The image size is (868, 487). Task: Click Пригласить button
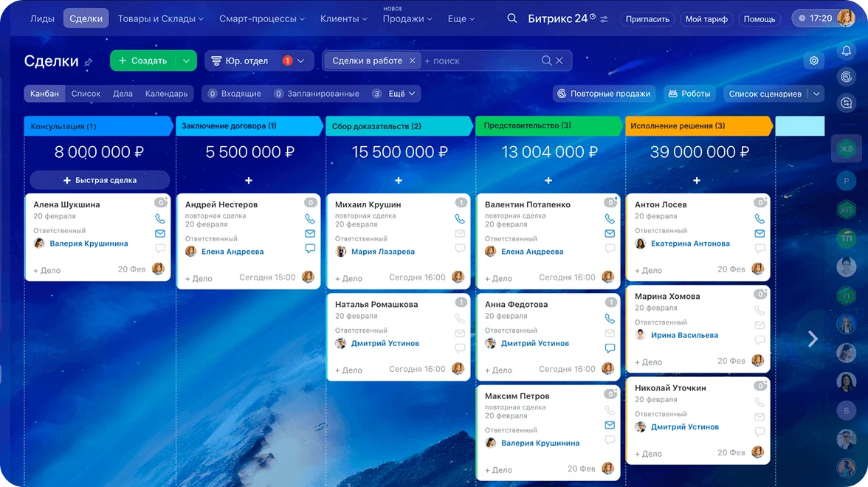pyautogui.click(x=647, y=19)
